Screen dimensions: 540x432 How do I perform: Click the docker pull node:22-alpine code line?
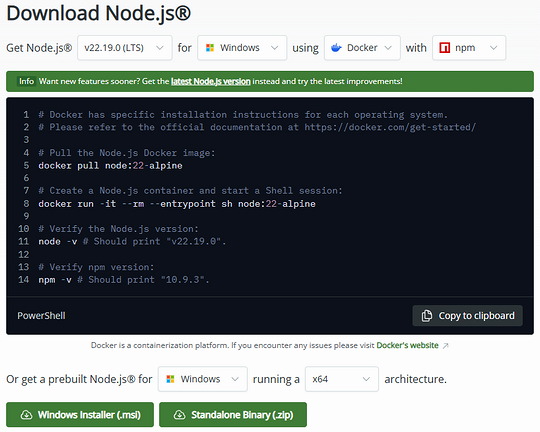coord(111,166)
